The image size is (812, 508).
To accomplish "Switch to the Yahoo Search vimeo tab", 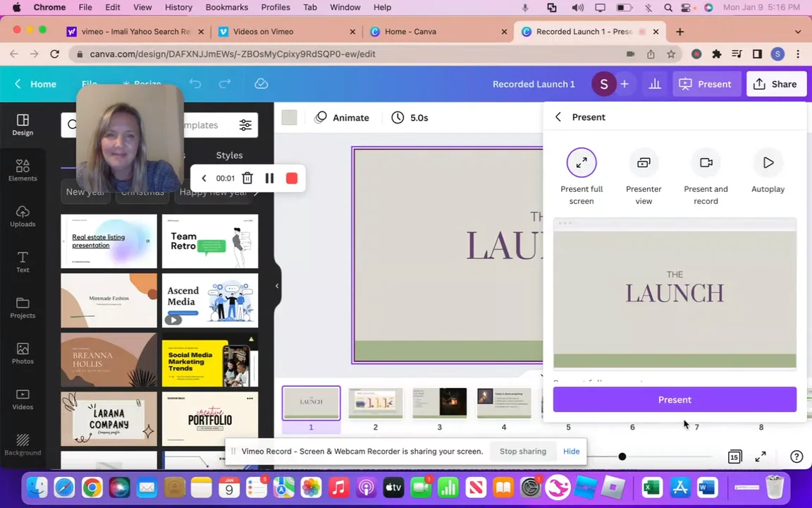I will (x=135, y=32).
